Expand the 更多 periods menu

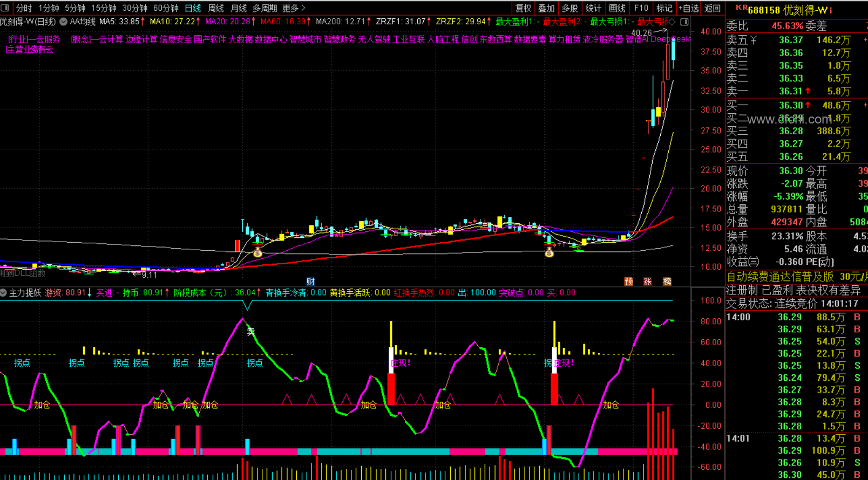[x=294, y=8]
